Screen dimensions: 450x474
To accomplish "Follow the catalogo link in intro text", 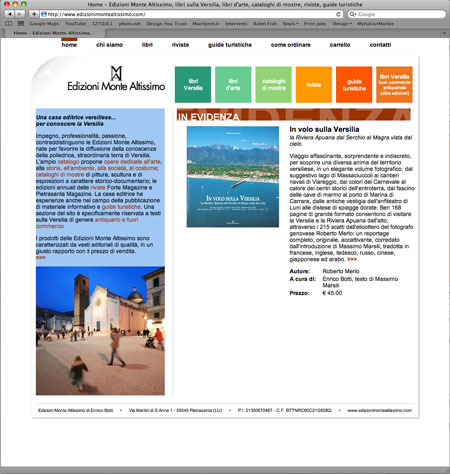I will (68, 162).
